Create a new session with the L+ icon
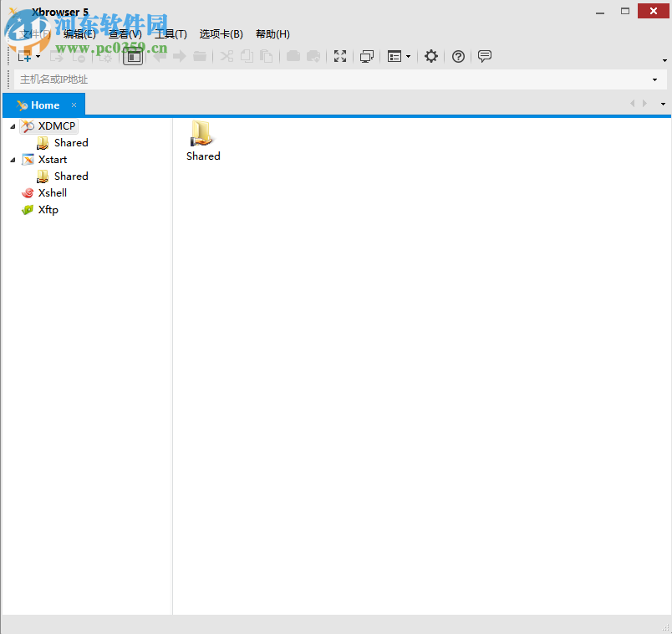Screen dimensions: 672x634 pos(23,56)
